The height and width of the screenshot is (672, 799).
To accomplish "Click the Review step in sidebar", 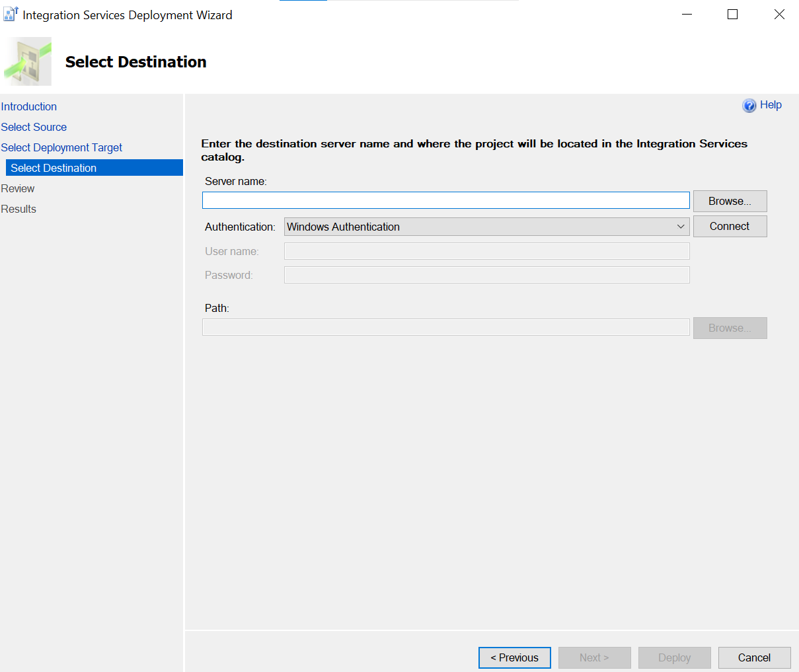I will tap(18, 188).
